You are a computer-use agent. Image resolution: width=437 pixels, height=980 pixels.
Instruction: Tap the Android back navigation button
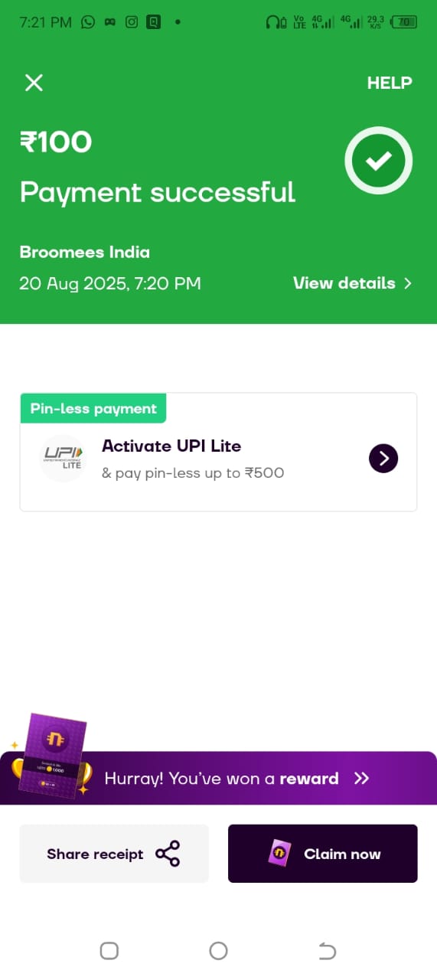[x=327, y=951]
